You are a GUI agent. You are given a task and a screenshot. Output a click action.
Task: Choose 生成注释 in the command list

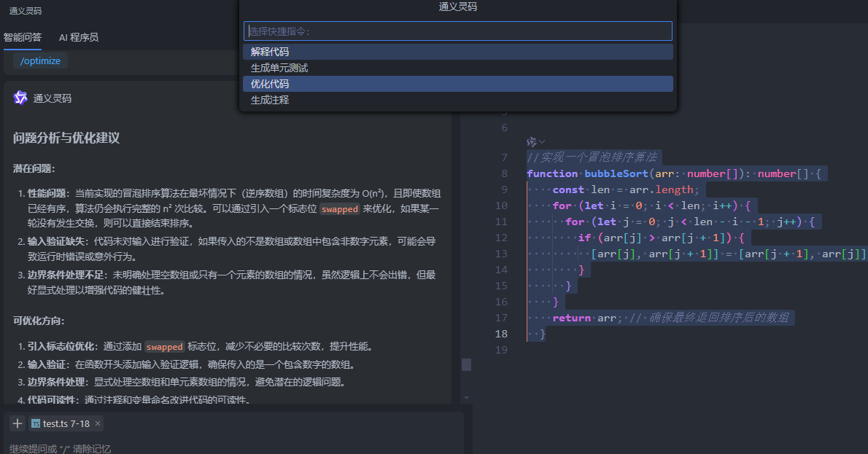pos(458,100)
